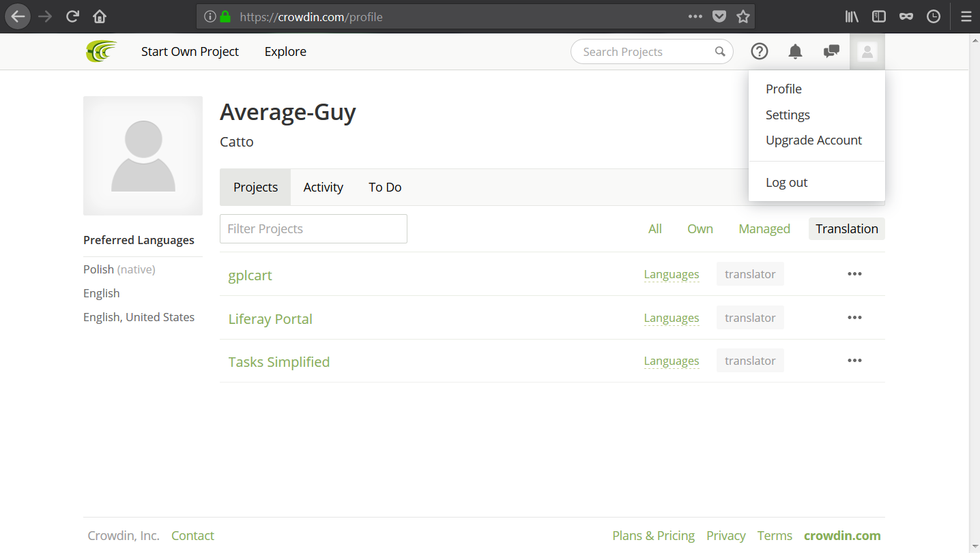Click the English, United States language entry
Screen dimensions: 980x553
tap(139, 317)
